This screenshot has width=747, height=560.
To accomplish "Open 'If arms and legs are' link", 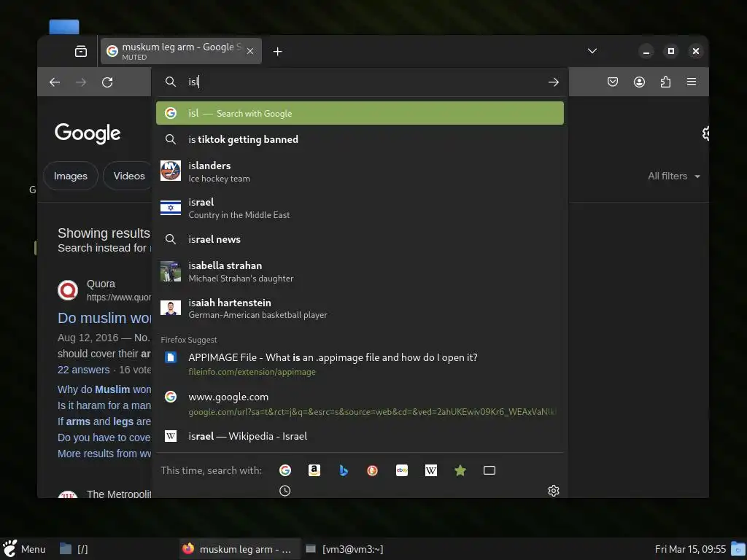I will [104, 421].
